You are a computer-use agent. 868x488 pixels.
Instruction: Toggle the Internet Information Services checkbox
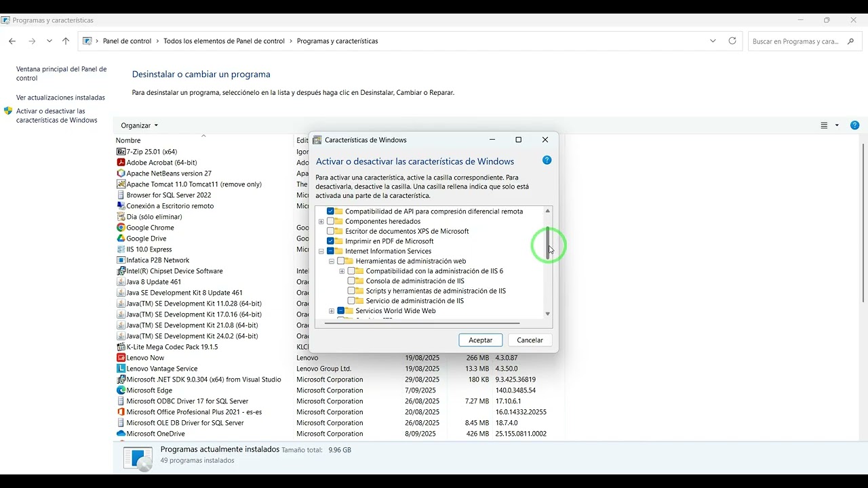point(331,251)
